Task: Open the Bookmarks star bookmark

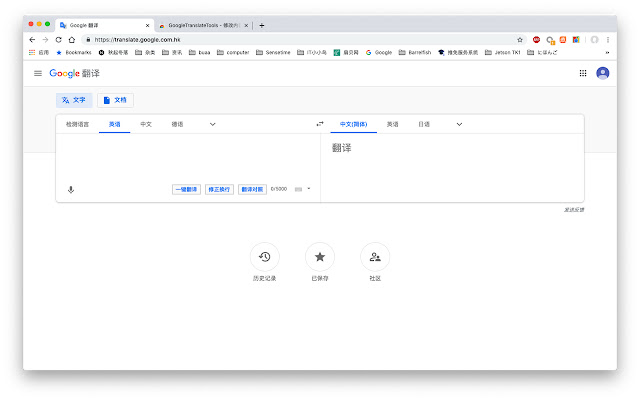Action: point(74,52)
